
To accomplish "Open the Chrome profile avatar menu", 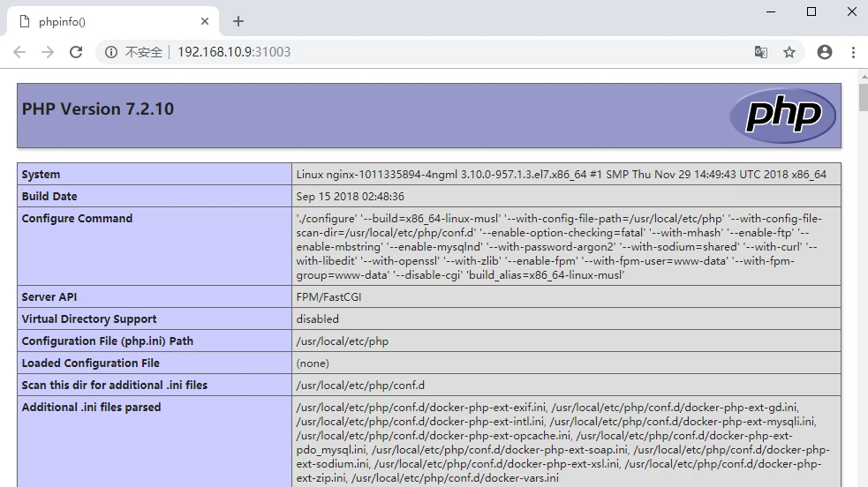I will point(825,52).
